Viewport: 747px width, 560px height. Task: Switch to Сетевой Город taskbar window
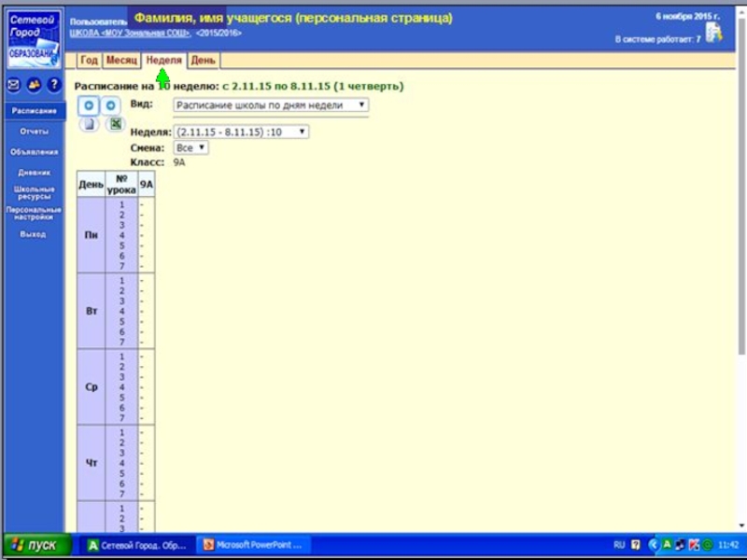pyautogui.click(x=137, y=545)
